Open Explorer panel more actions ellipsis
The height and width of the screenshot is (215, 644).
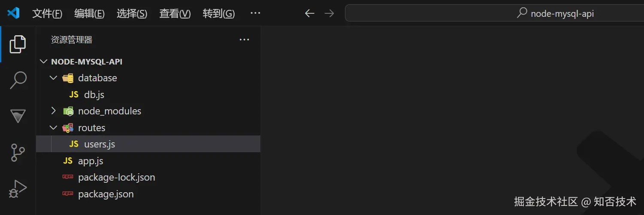click(244, 40)
